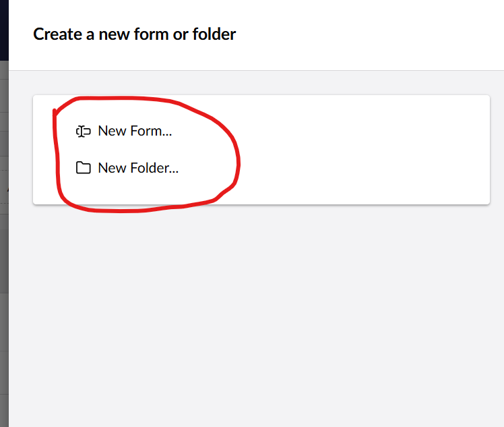Click the empty white header area beside the title
This screenshot has width=504, height=427.
click(x=370, y=34)
